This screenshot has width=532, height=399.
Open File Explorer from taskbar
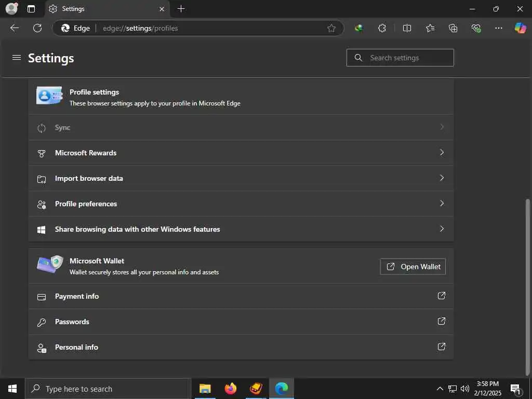point(205,389)
